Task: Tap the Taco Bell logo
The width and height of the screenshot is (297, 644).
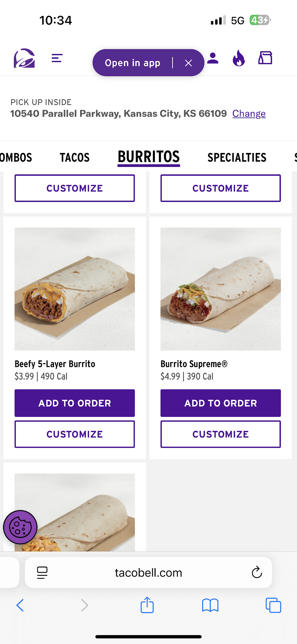Action: pos(24,58)
